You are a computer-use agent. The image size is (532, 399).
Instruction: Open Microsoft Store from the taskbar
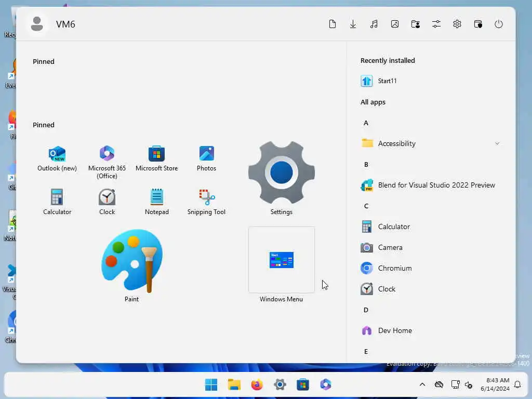pyautogui.click(x=303, y=384)
